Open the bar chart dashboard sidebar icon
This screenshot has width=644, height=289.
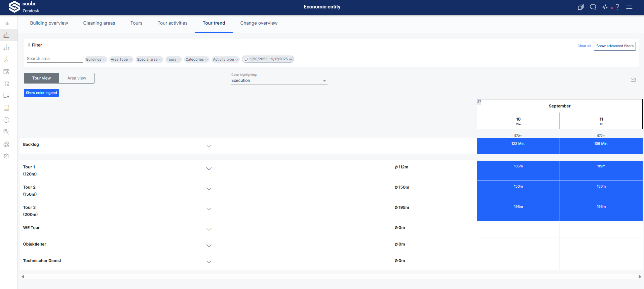[x=6, y=23]
